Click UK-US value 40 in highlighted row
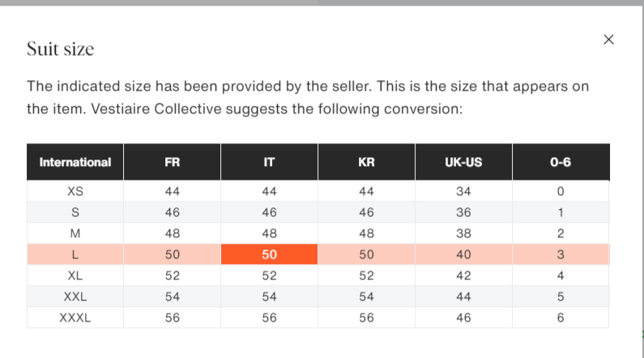Image resolution: width=644 pixels, height=358 pixels. pyautogui.click(x=463, y=254)
